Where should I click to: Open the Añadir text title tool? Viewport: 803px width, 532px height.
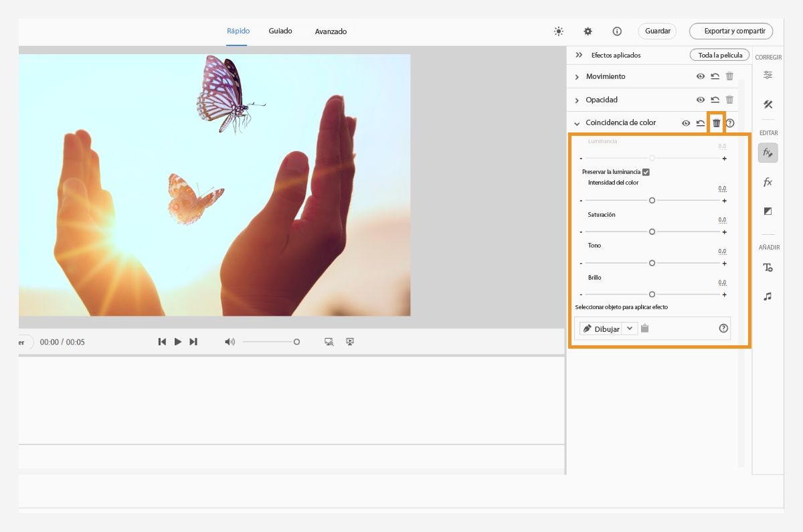768,268
